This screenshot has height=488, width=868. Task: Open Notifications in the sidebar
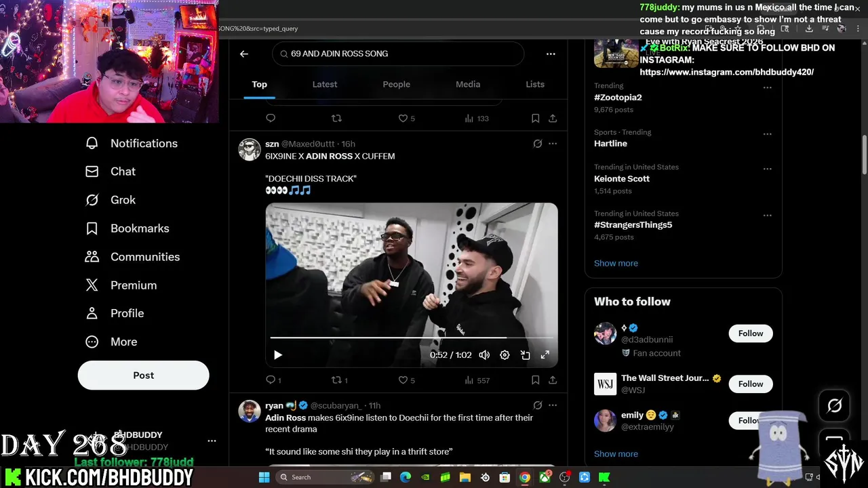tap(132, 143)
